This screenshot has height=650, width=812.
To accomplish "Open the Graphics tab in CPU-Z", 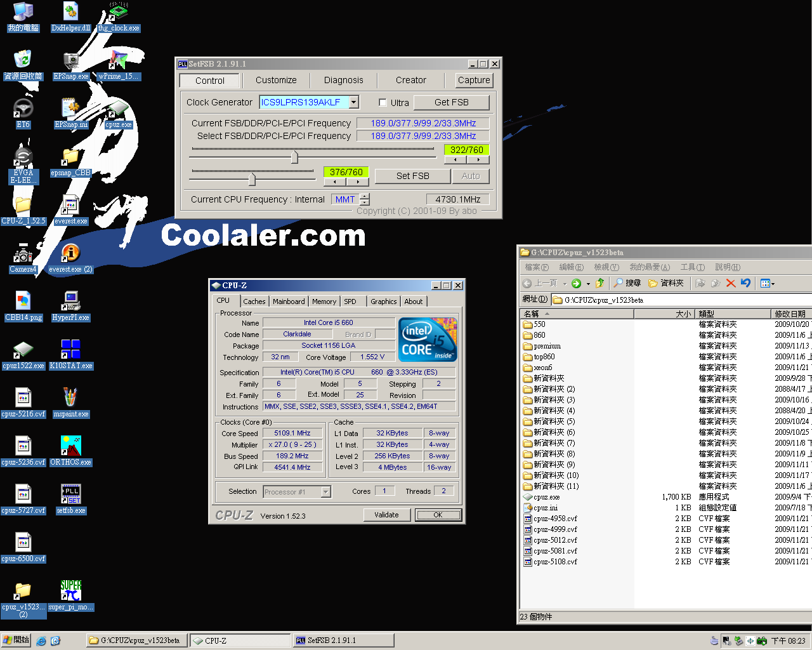I will click(384, 302).
